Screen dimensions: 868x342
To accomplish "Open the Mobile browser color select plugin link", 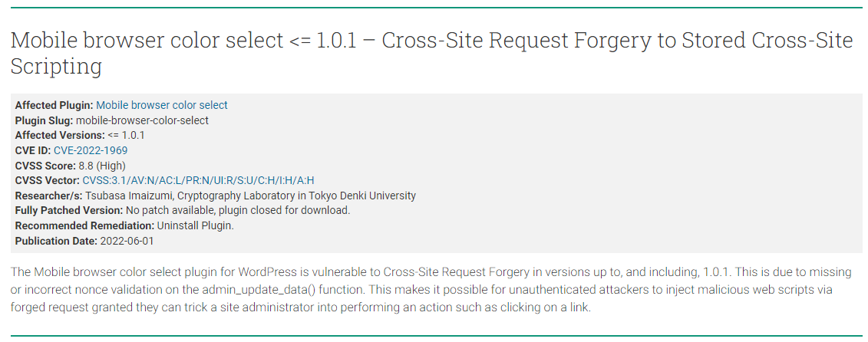I will point(162,105).
